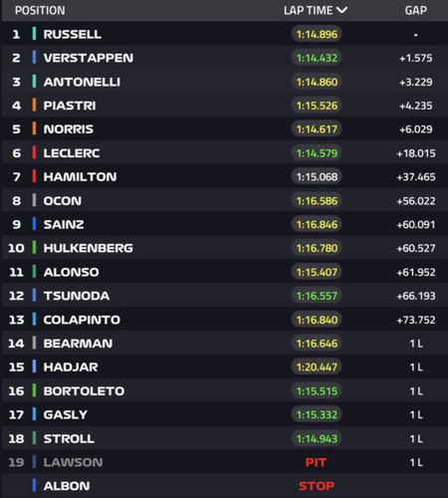Expand the LAP TIME column chevron
This screenshot has height=498, width=448.
341,11
